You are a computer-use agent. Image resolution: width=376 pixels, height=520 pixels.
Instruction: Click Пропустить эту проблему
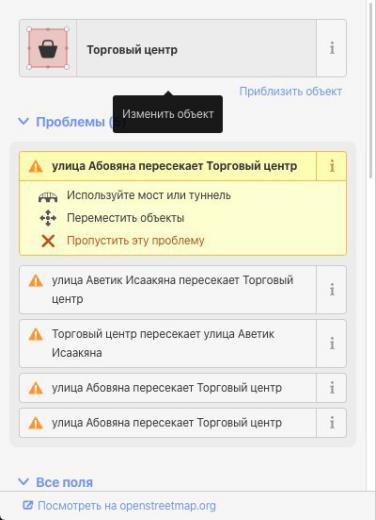tap(135, 241)
